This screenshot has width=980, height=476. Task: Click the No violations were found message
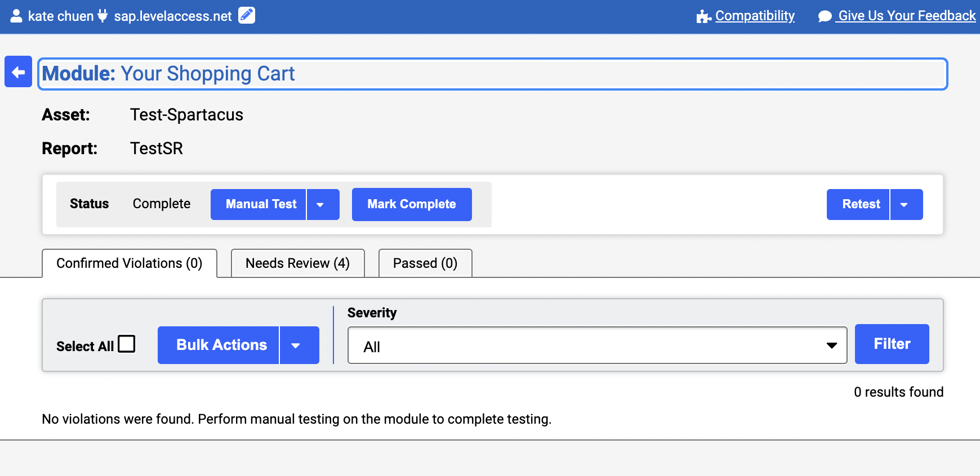click(x=297, y=419)
